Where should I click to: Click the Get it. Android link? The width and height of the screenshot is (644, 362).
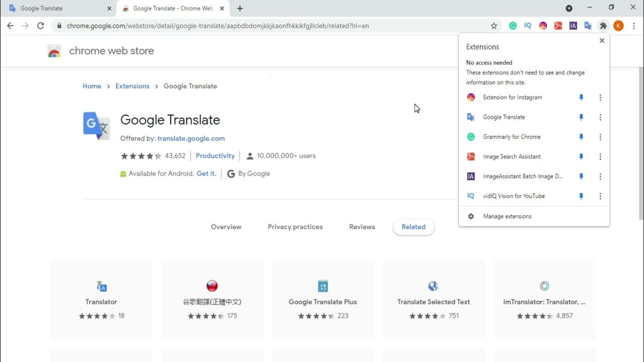click(206, 173)
